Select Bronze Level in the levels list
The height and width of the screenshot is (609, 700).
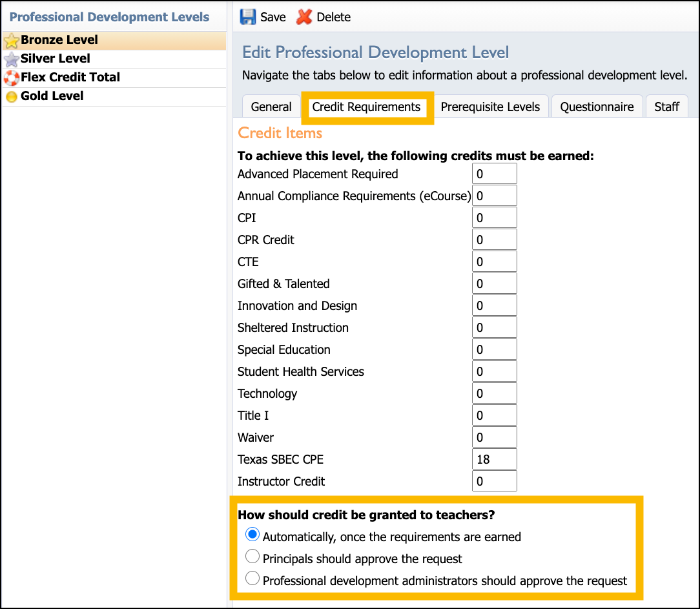pos(114,40)
